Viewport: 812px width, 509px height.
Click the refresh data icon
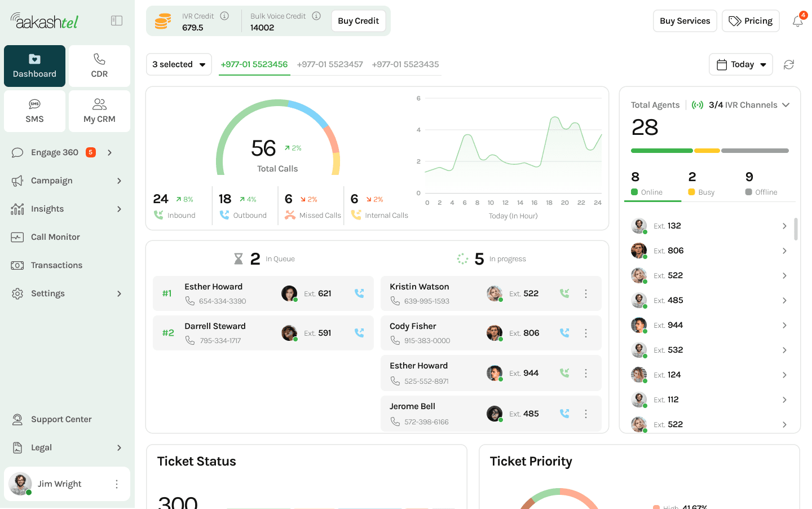[789, 65]
